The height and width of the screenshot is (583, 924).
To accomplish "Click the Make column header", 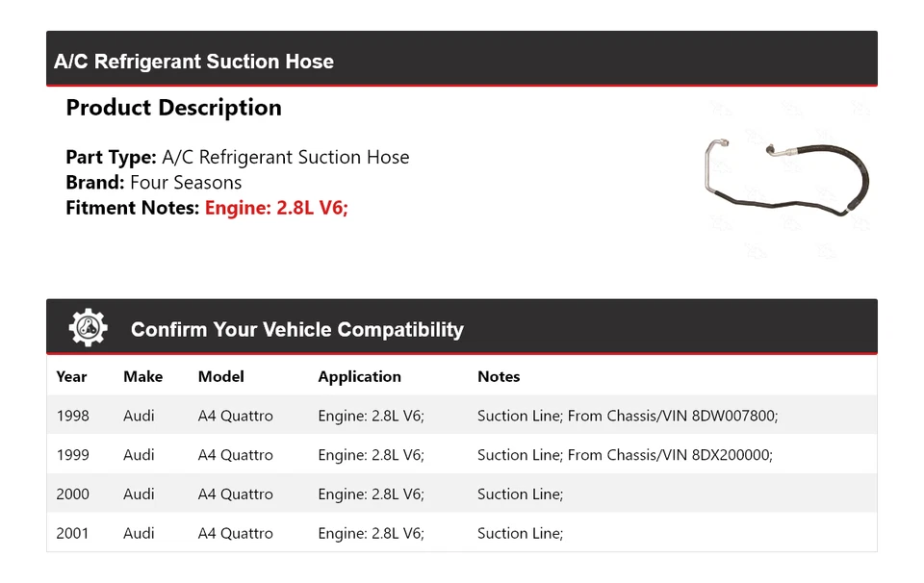I will [142, 377].
